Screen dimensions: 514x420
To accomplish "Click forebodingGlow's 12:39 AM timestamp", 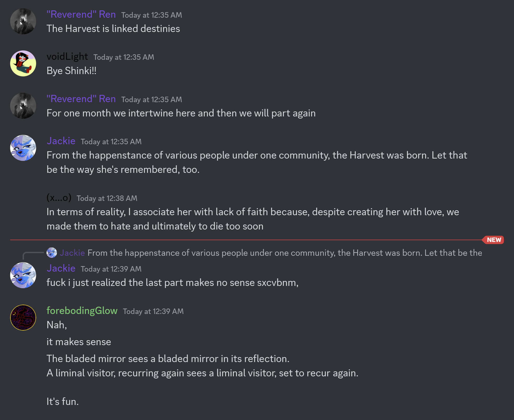I will coord(153,311).
